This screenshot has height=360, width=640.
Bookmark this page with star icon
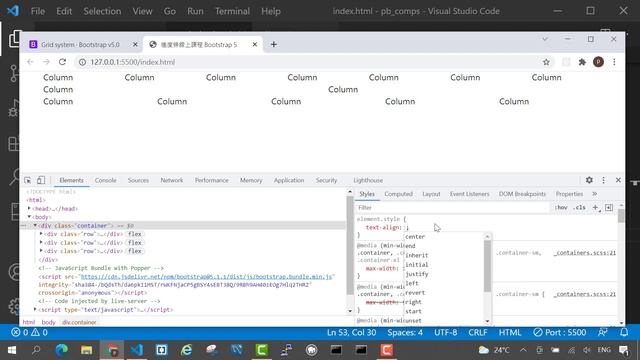(x=546, y=62)
